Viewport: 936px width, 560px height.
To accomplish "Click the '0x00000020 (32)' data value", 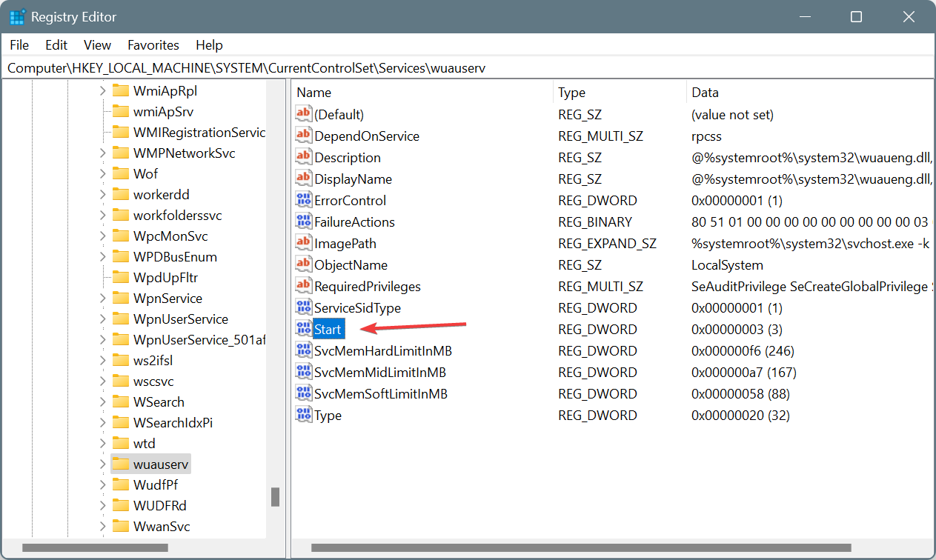I will 740,415.
